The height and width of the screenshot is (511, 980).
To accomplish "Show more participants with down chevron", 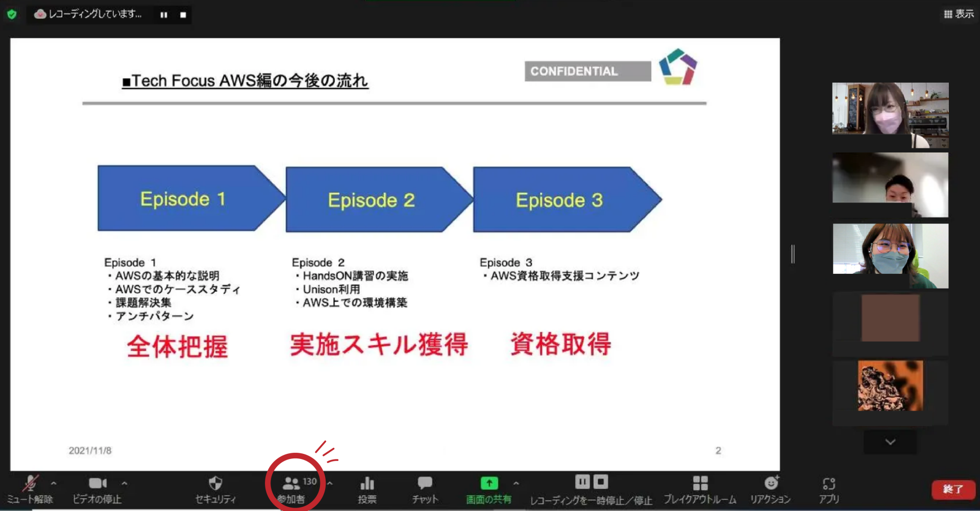I will (890, 442).
